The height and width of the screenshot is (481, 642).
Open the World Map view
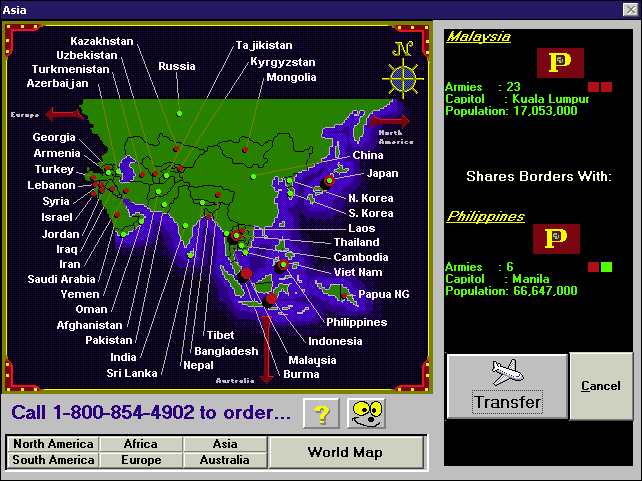click(x=347, y=452)
